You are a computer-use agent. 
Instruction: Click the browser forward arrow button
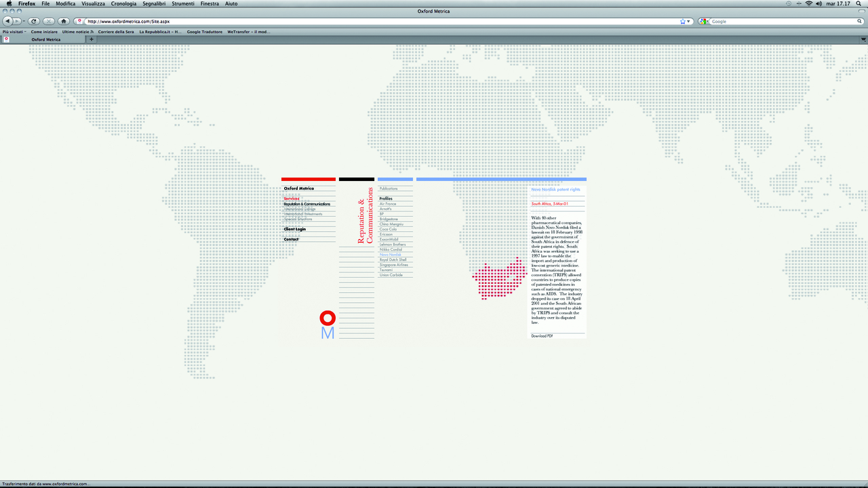(18, 21)
